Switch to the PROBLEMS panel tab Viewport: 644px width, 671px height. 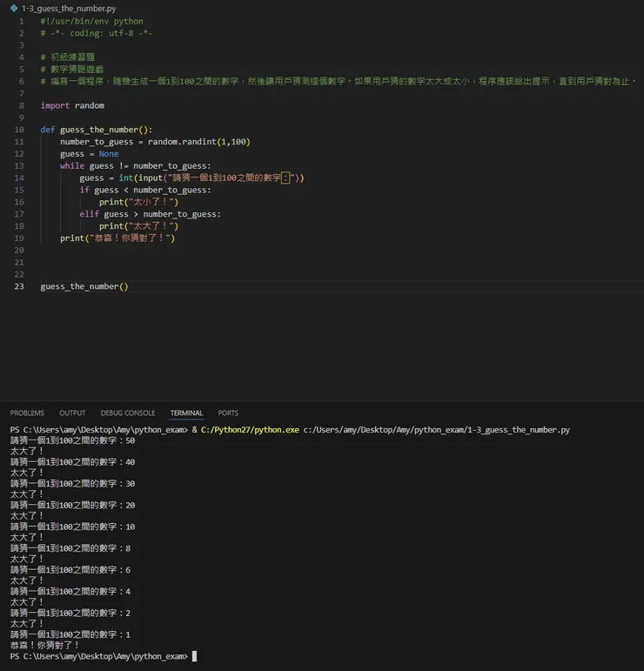27,413
